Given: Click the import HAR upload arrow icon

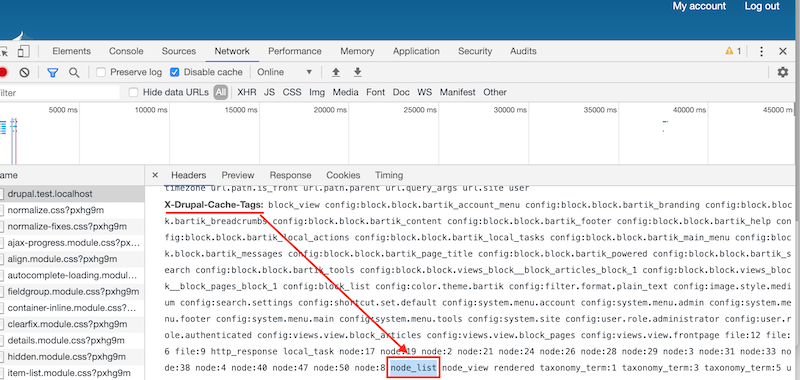Looking at the screenshot, I should coord(336,72).
